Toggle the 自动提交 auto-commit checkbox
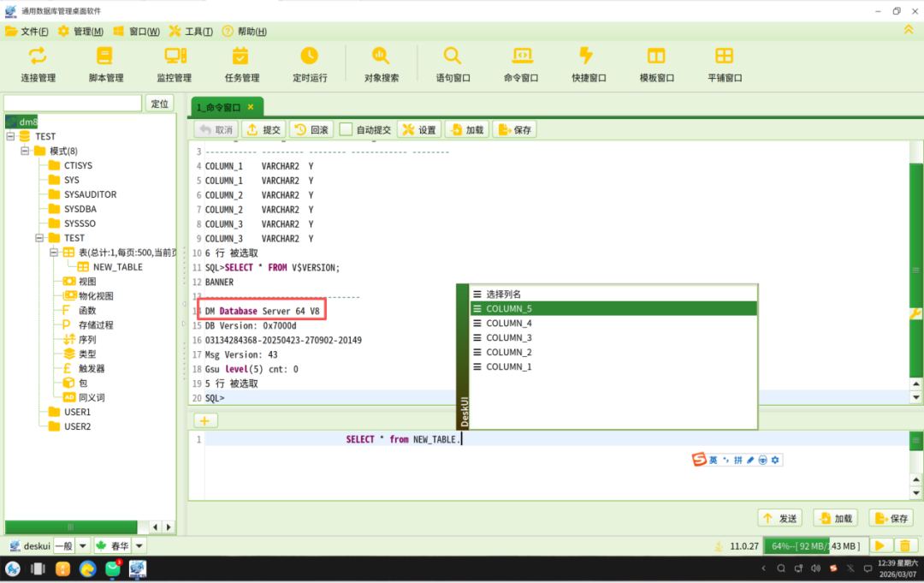The height and width of the screenshot is (583, 924). tap(346, 129)
